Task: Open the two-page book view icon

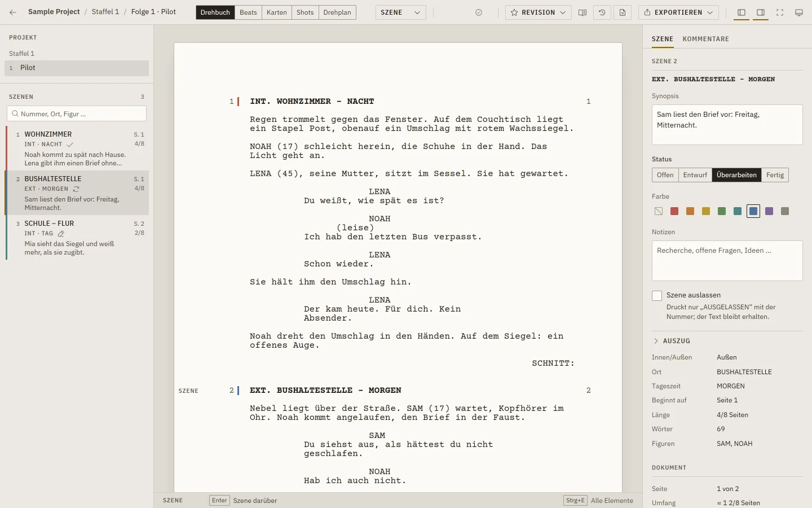Action: (x=582, y=12)
